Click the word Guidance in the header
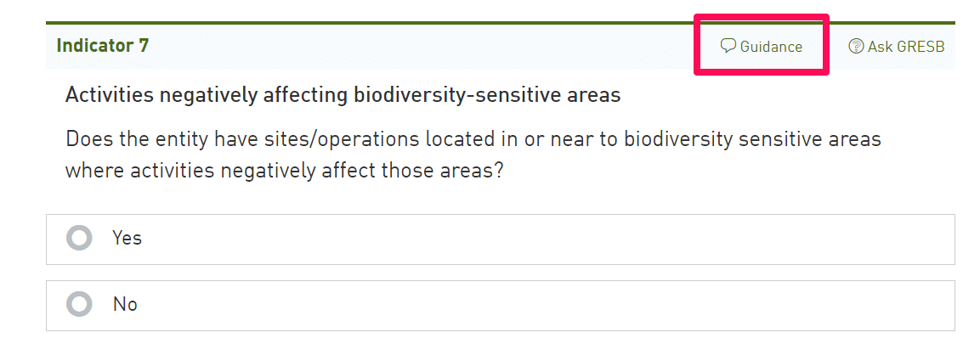The width and height of the screenshot is (980, 338). tap(771, 46)
